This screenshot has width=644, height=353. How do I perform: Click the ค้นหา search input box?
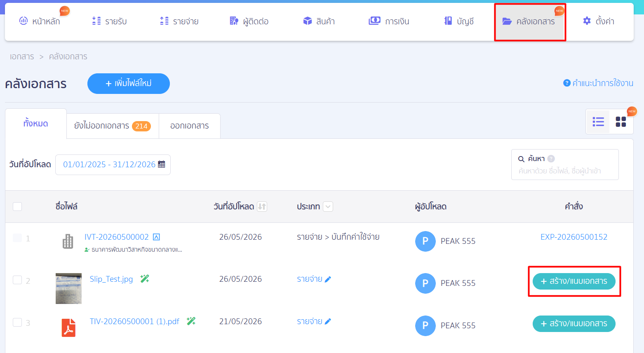565,165
